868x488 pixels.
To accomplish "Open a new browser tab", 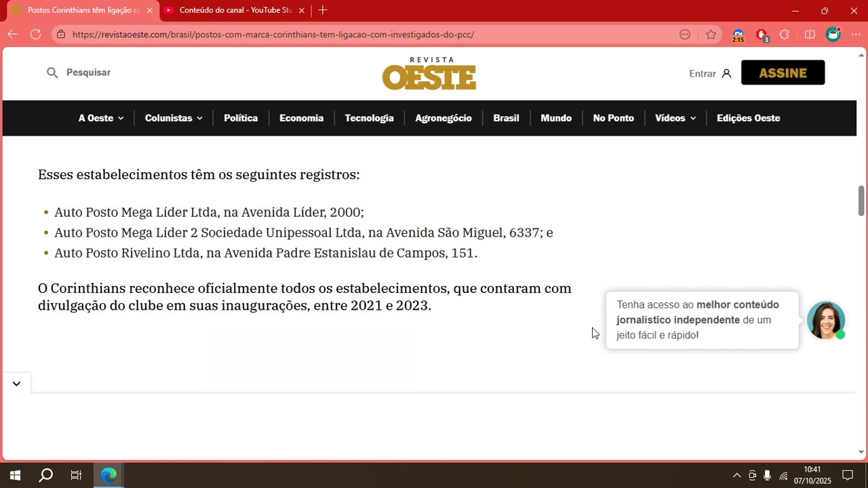I will pyautogui.click(x=323, y=10).
